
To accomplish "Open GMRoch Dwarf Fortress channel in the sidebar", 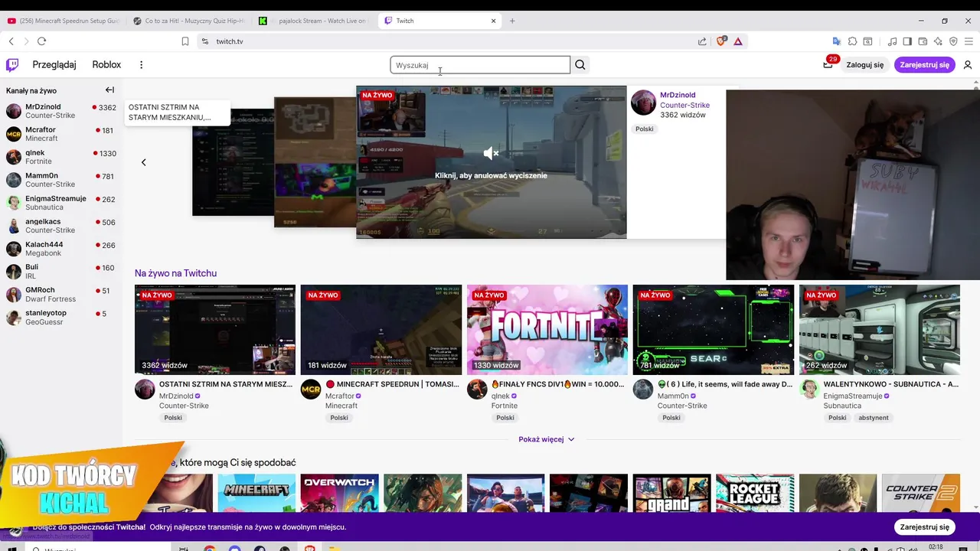I will pyautogui.click(x=61, y=295).
